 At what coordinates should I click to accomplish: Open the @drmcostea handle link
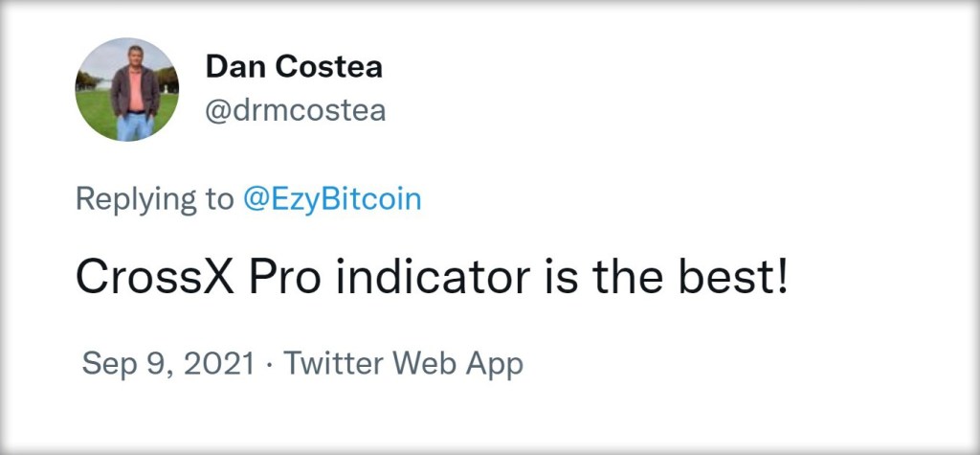pos(295,110)
